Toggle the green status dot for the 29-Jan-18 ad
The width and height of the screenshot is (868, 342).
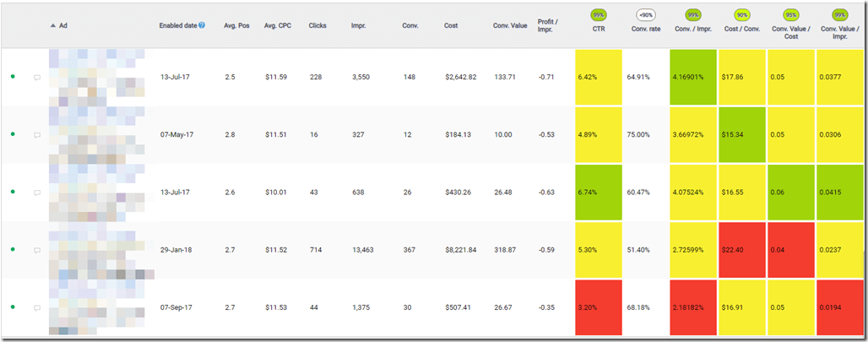pos(13,250)
